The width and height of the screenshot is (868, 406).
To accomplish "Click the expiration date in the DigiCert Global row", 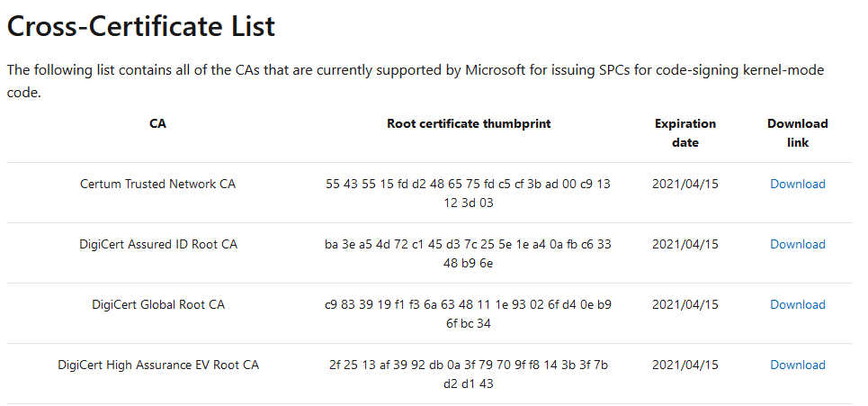I will tap(685, 304).
